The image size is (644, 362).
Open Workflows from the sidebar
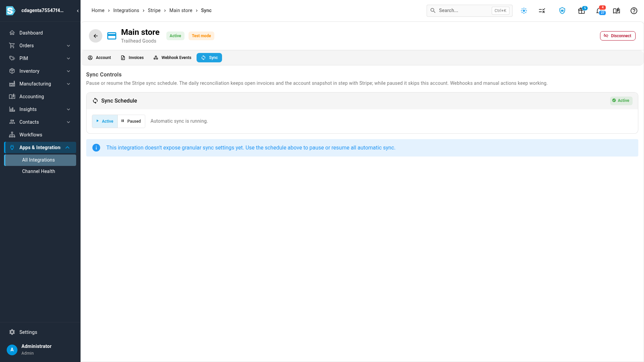(40, 135)
